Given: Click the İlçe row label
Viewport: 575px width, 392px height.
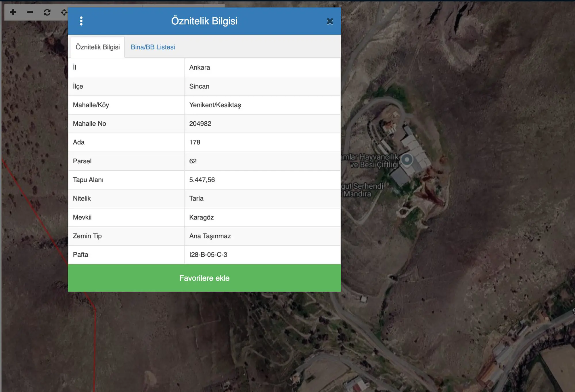Looking at the screenshot, I should coord(78,86).
